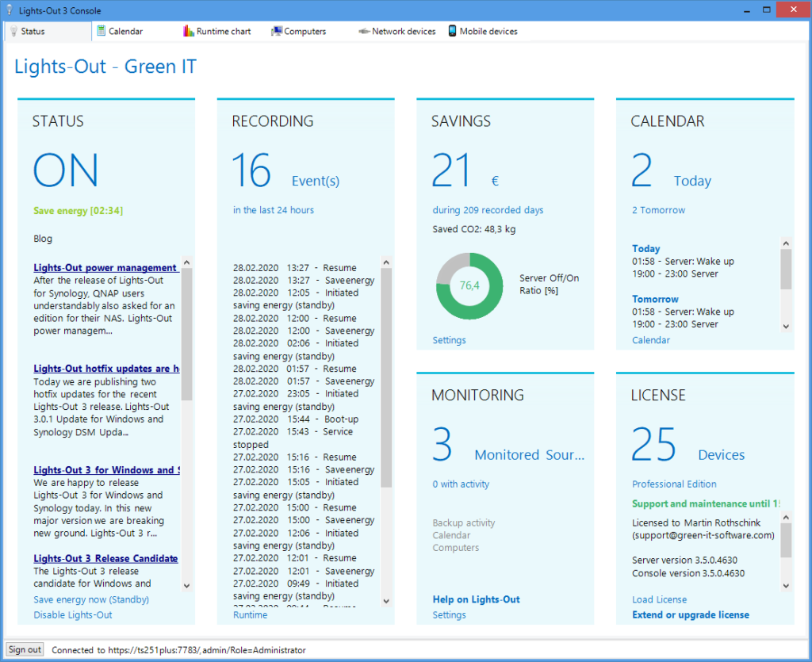The height and width of the screenshot is (662, 812).
Task: Click Today heading in calendar list
Action: (645, 248)
